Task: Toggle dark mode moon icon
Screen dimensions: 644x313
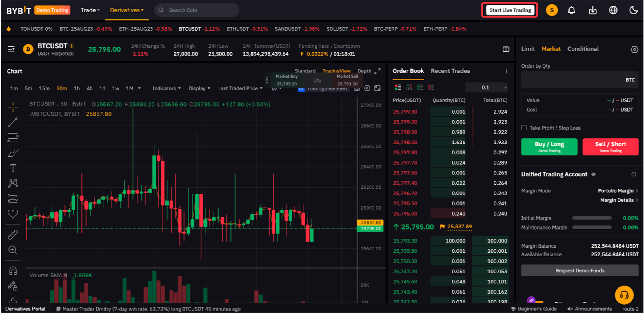Action: (x=634, y=10)
